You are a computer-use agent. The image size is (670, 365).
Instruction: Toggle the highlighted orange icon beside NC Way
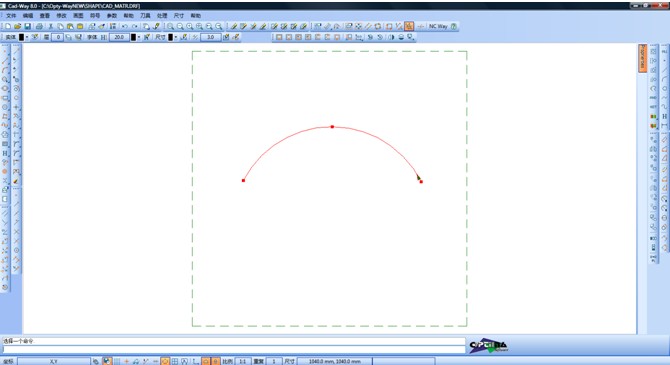(x=409, y=26)
